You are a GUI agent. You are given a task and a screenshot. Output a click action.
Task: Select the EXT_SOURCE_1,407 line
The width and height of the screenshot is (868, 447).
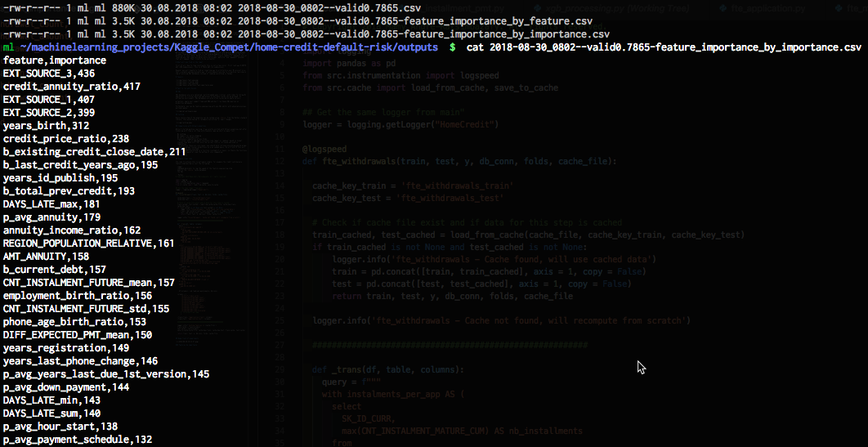[49, 100]
